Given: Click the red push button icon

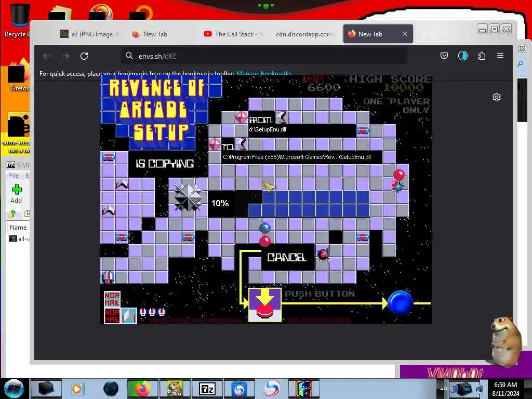Looking at the screenshot, I should 265,304.
